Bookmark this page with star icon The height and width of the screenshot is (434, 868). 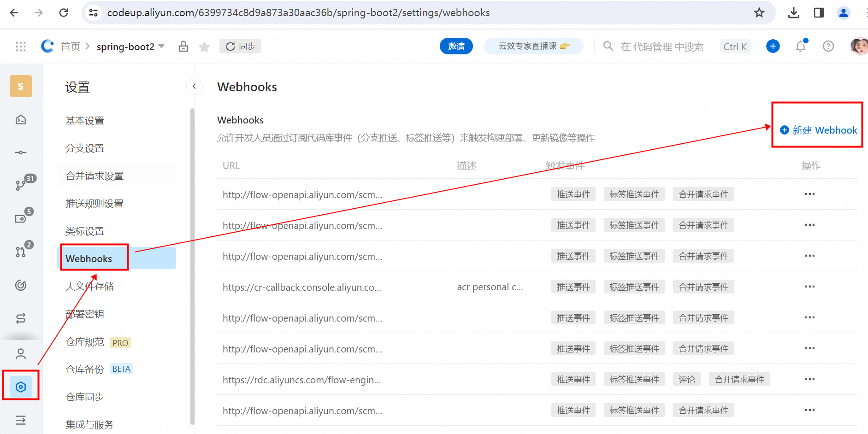pos(759,12)
